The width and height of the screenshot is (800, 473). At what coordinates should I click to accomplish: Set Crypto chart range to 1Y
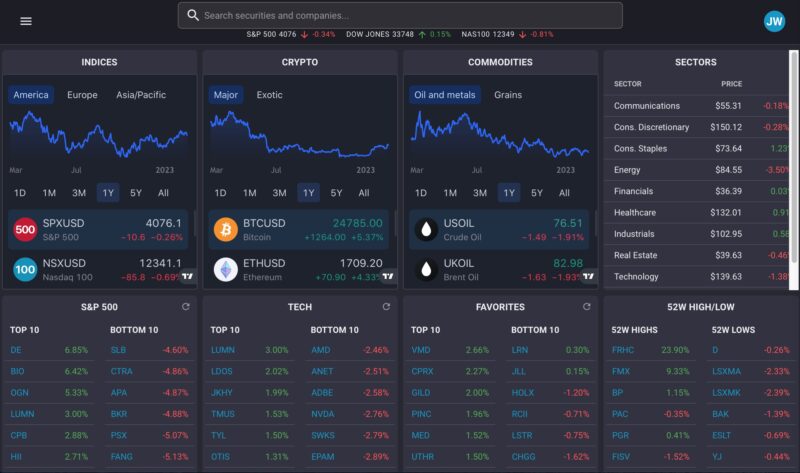click(309, 193)
